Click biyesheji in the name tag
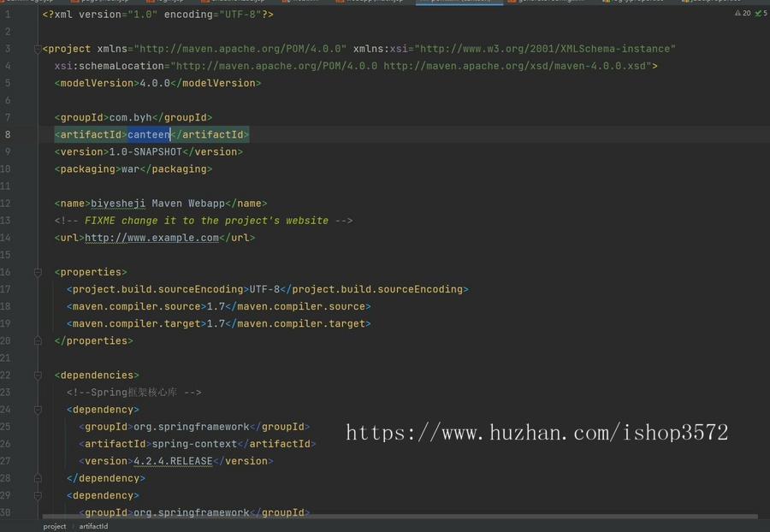 pos(118,204)
